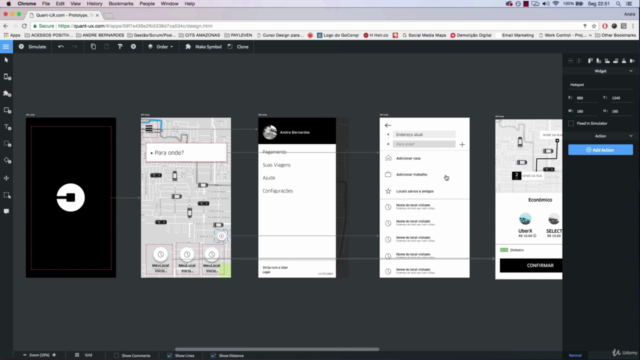Click the browser reload icon
640x360 pixels.
click(24, 26)
